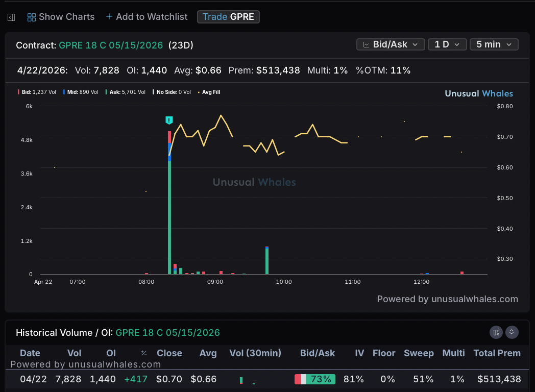
Task: Click the tall green volume bar near 08:20
Action: pos(169,217)
